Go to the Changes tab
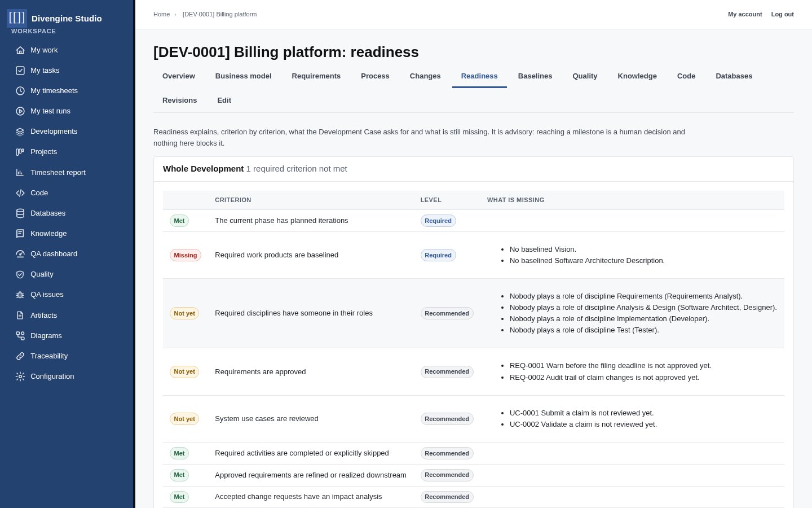This screenshot has height=508, width=812. point(425,76)
